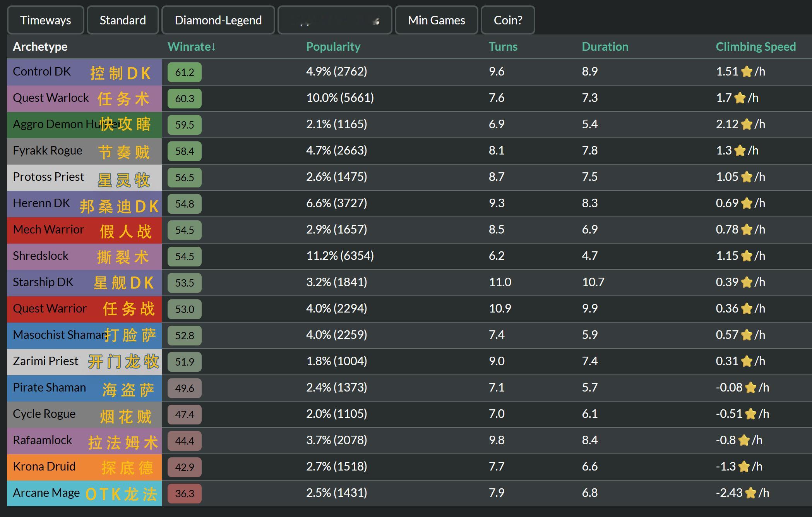Open the Control DK archetype

coord(42,72)
